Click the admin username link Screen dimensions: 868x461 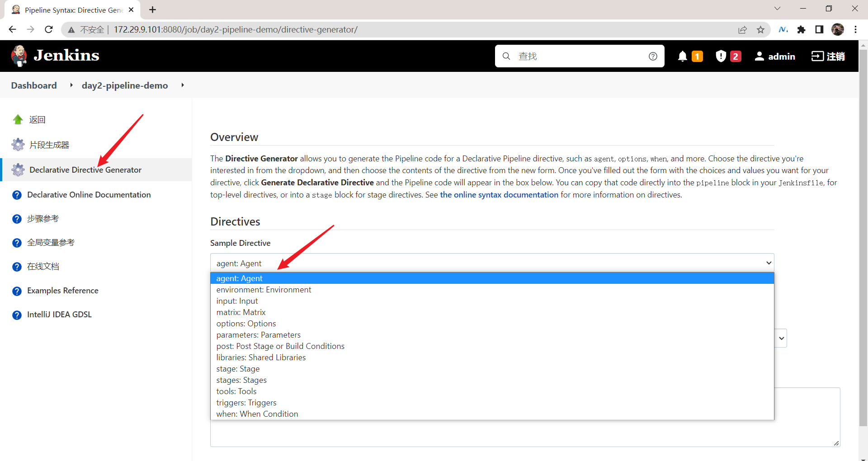[782, 56]
